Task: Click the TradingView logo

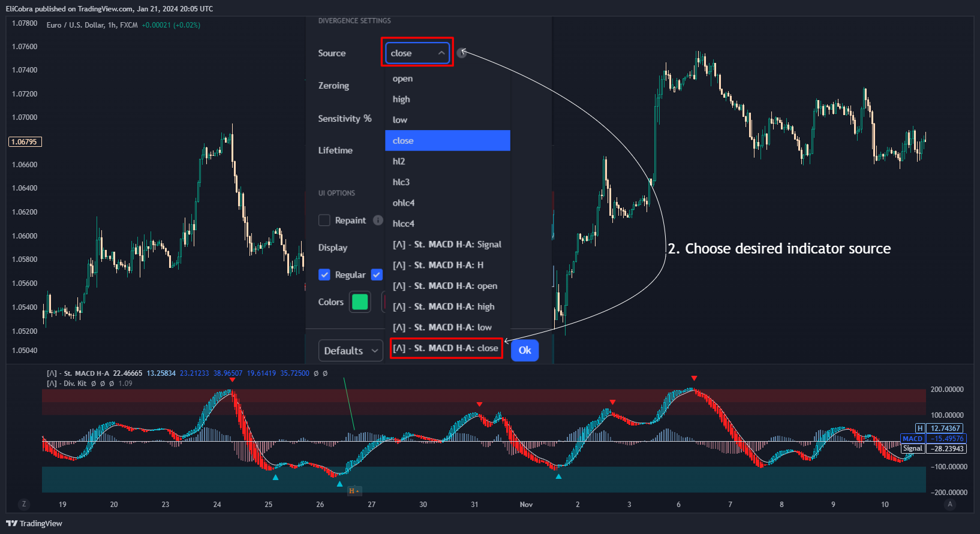Action: pos(34,523)
